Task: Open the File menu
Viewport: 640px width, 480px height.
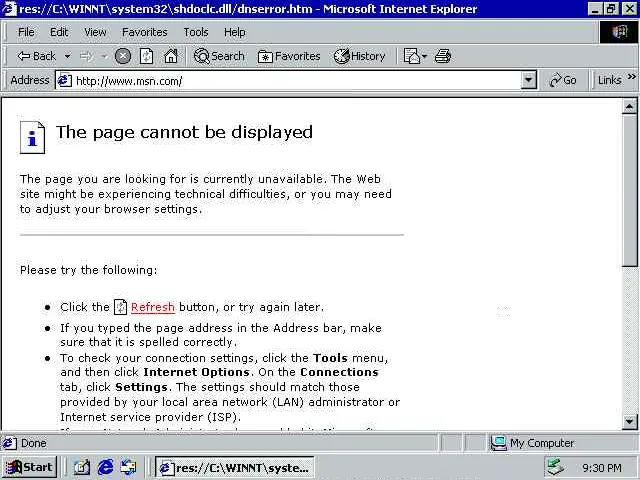Action: point(26,32)
